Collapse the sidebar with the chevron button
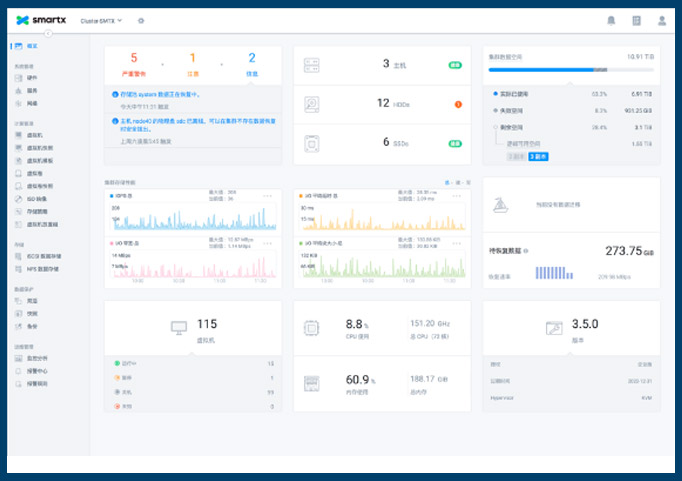The width and height of the screenshot is (682, 481). point(48,33)
